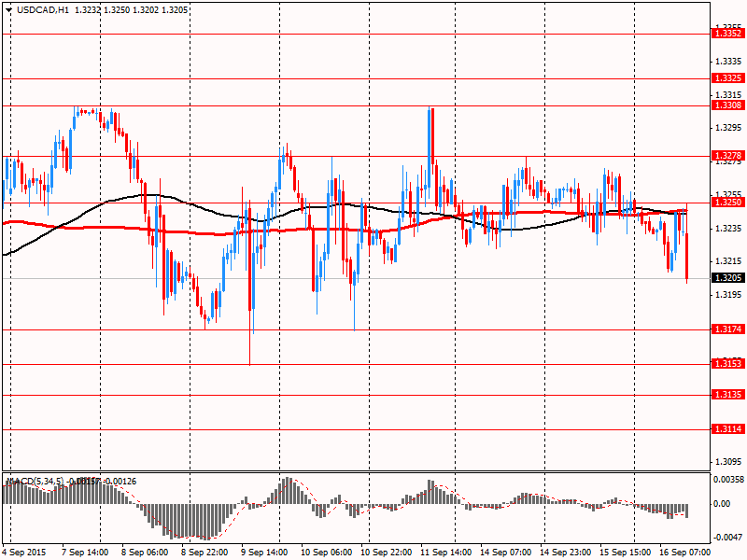The height and width of the screenshot is (560, 747).
Task: Click the 1.3114 lowest red price label
Action: [726, 429]
